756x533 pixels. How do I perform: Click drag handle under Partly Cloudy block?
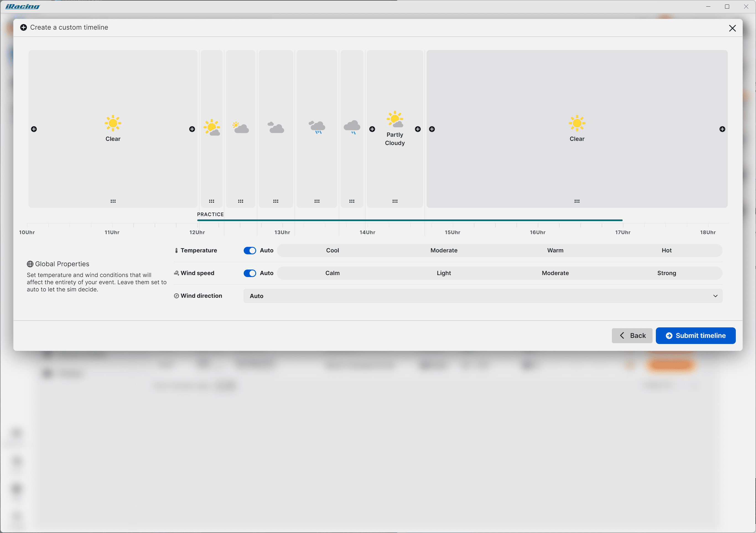coord(395,201)
